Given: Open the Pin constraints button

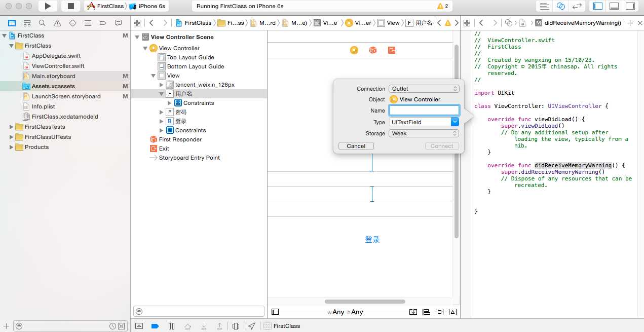Looking at the screenshot, I should tap(439, 312).
